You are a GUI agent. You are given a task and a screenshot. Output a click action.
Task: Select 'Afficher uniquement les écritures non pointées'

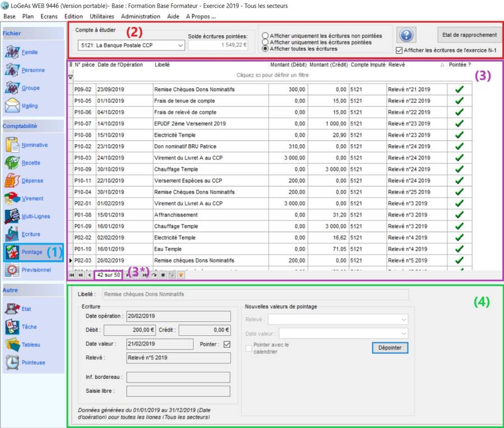265,36
